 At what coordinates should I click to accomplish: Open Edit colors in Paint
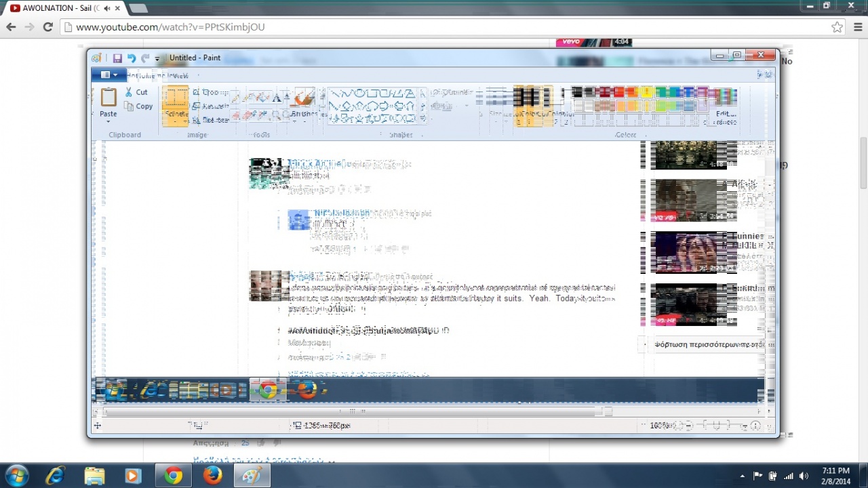(x=725, y=106)
